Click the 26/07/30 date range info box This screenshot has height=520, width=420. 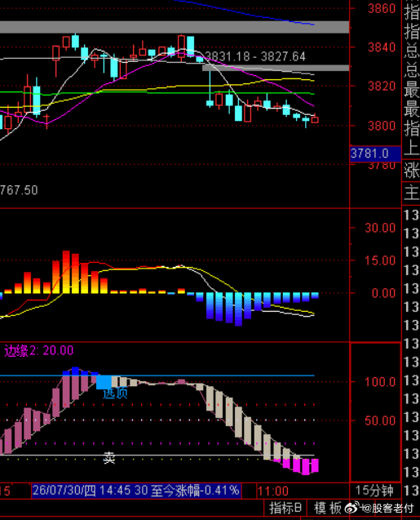click(136, 491)
